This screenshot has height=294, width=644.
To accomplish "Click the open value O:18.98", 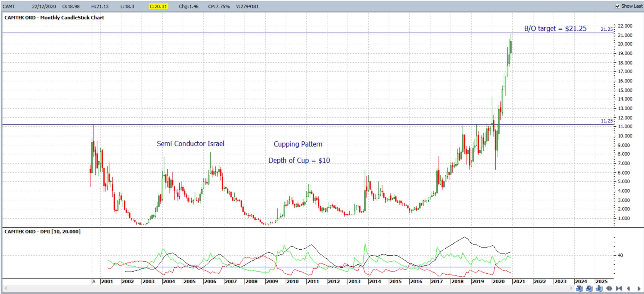I will click(71, 6).
